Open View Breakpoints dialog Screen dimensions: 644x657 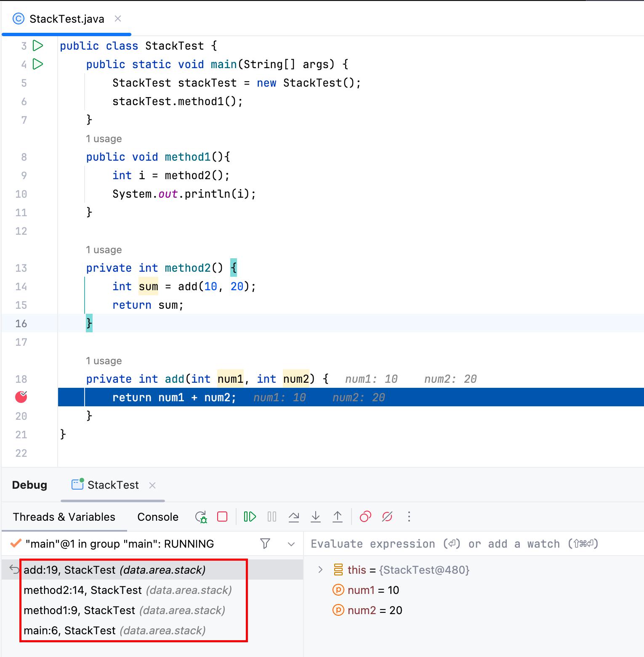click(365, 517)
